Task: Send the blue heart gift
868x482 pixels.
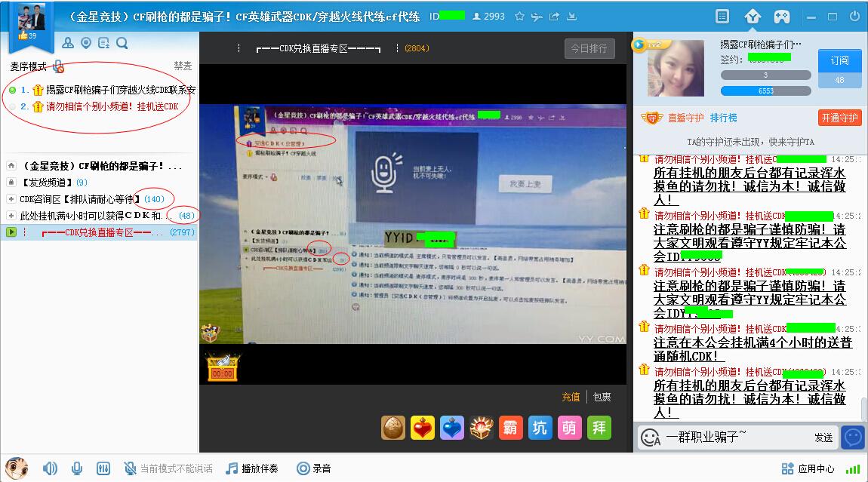Action: [451, 428]
